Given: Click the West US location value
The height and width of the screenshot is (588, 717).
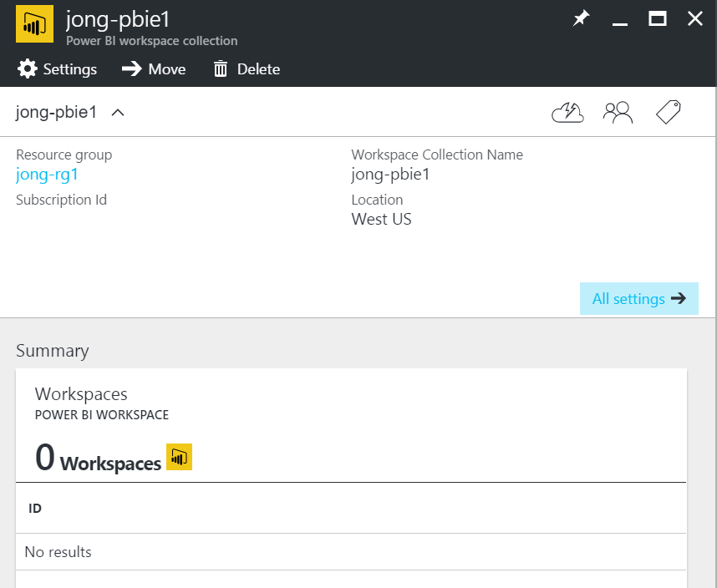Looking at the screenshot, I should tap(381, 220).
